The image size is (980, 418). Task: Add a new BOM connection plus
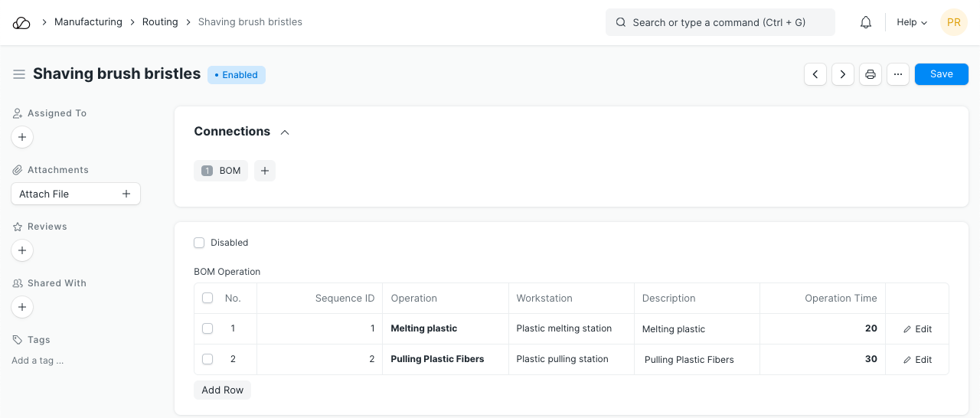click(265, 171)
